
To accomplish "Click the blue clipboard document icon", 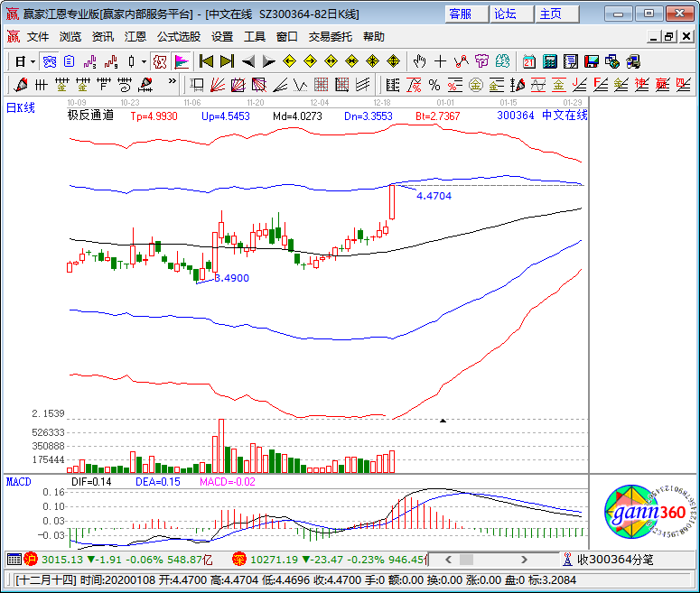I will (70, 61).
